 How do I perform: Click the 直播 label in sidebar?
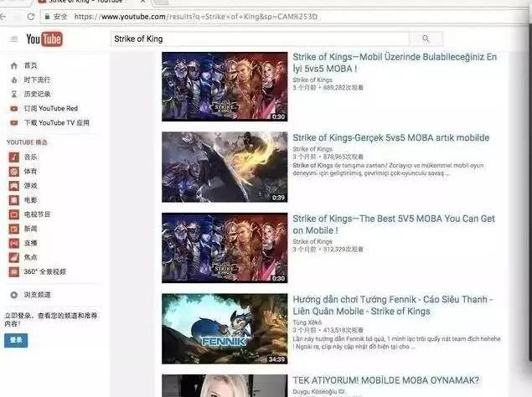pos(30,243)
